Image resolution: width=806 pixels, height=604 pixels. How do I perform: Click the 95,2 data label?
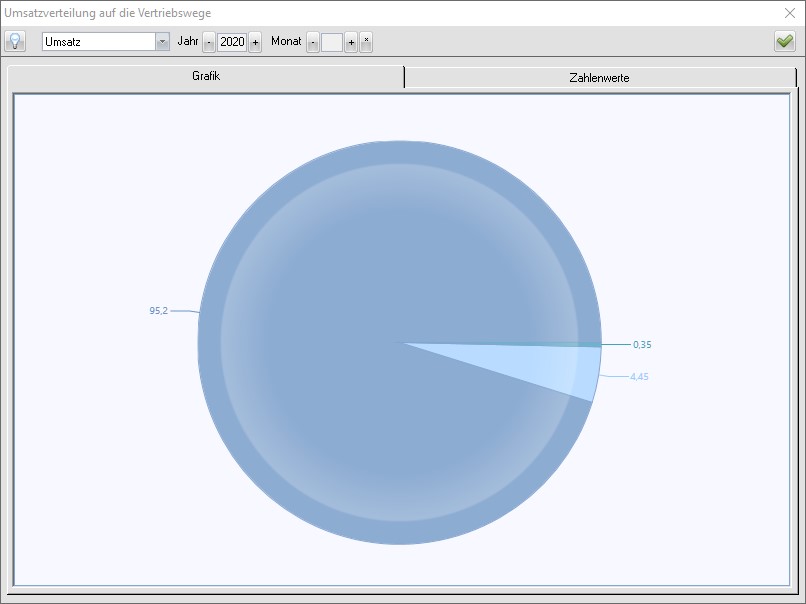[x=158, y=311]
